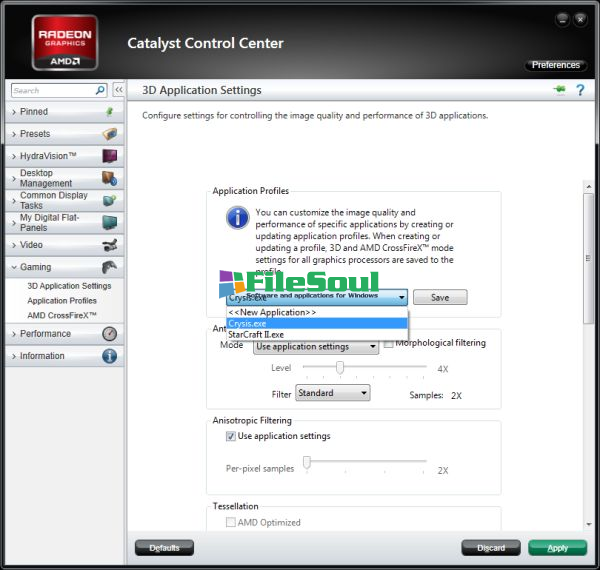Click the anti-aliasing Level slider
This screenshot has height=570, width=600.
click(339, 368)
